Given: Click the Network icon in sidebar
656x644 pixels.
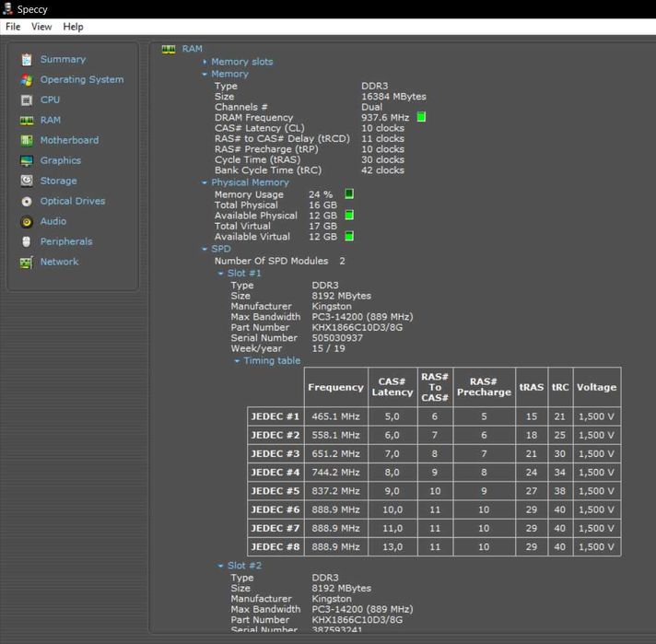Looking at the screenshot, I should (x=27, y=262).
